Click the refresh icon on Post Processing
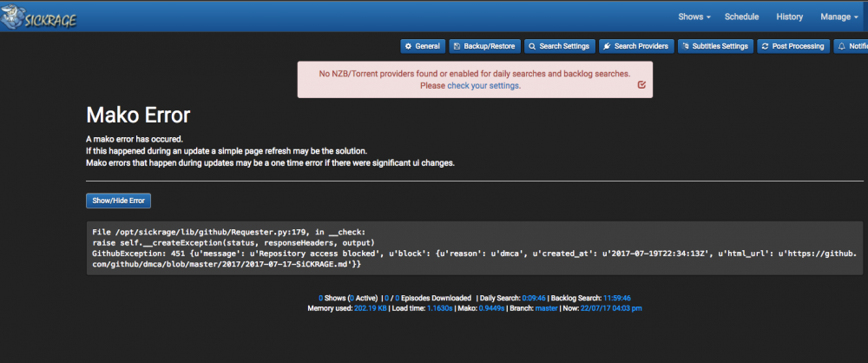The height and width of the screenshot is (363, 868). [x=765, y=47]
